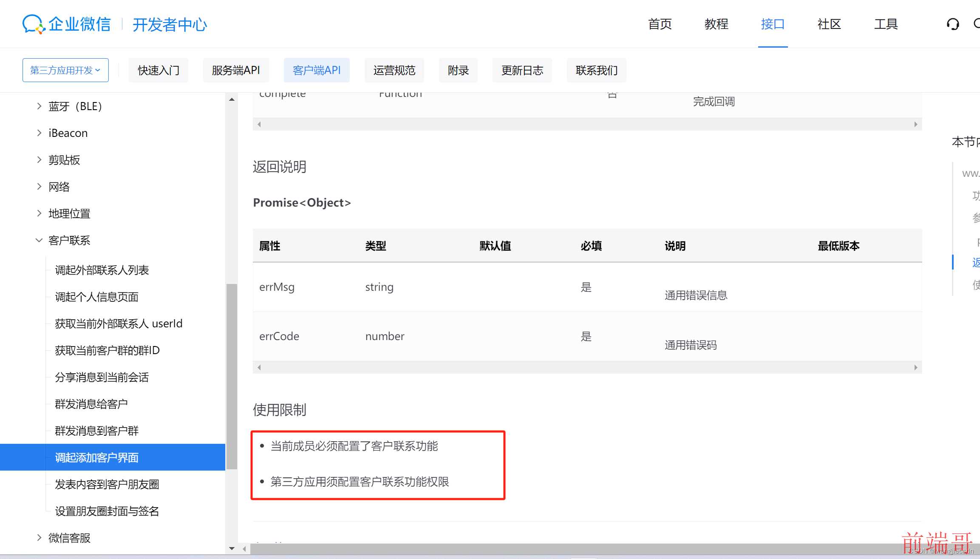The height and width of the screenshot is (559, 980).
Task: Click left arrow of parameters table scrollbar
Action: click(259, 124)
